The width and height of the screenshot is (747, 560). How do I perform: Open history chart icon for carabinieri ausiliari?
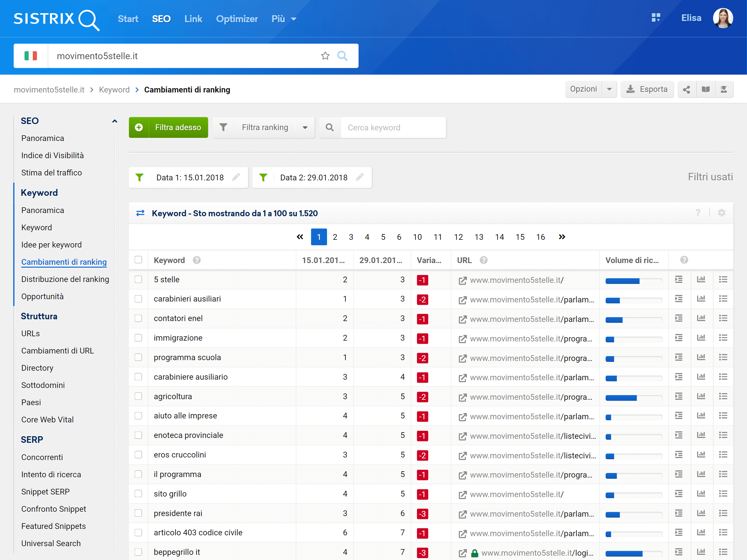pos(701,299)
